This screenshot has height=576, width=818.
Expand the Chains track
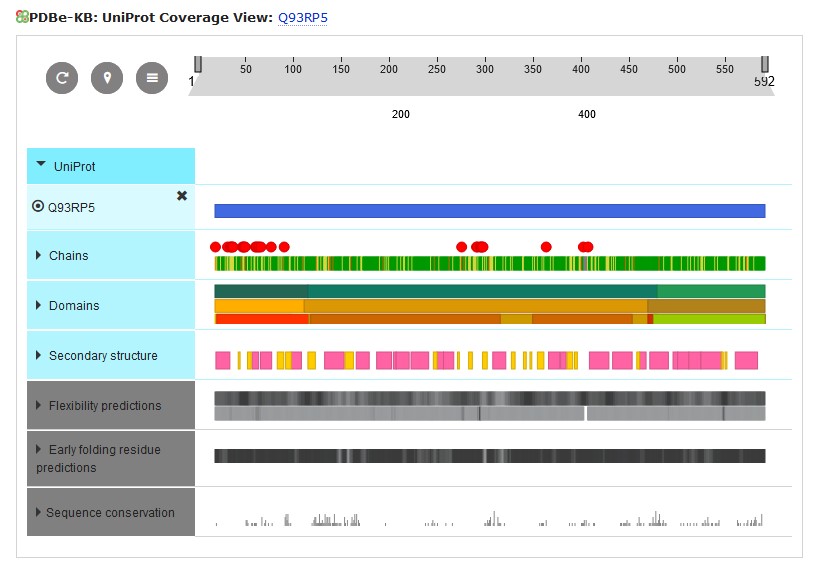(x=39, y=256)
